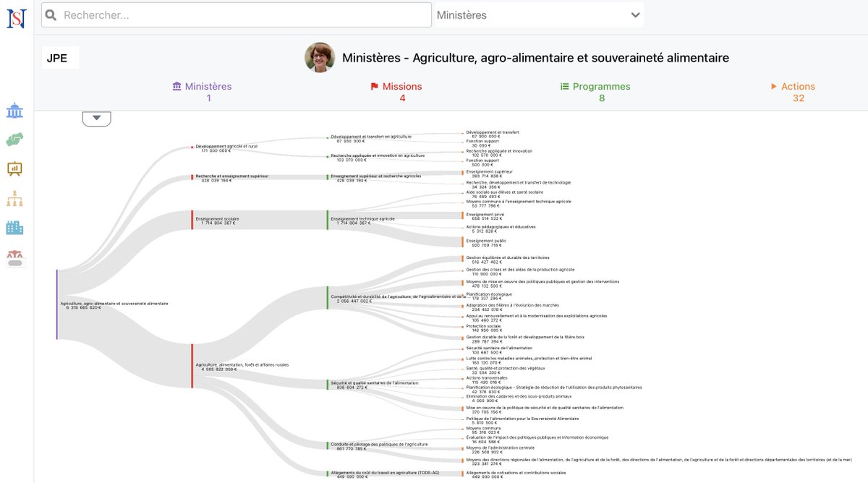Select action Actions transversales
Viewport: 868px width, 483px height.
(x=487, y=380)
